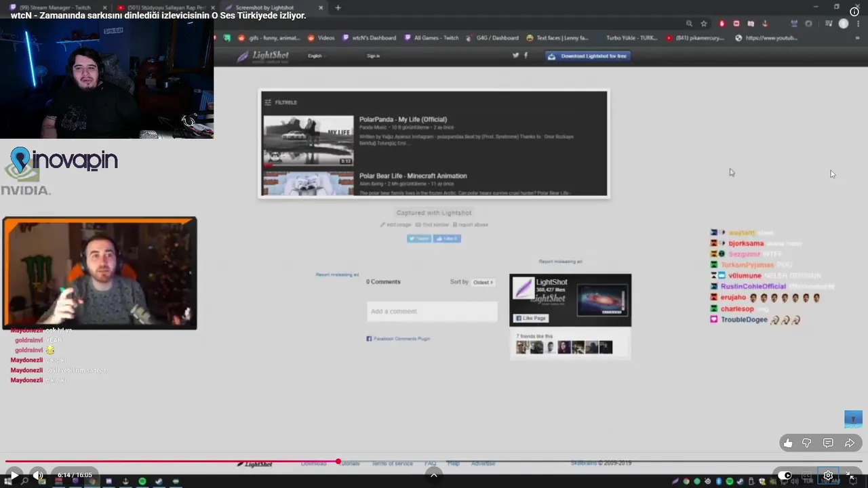Click Like Page in LightShot widget
Viewport: 868px width, 488px height.
pyautogui.click(x=531, y=318)
